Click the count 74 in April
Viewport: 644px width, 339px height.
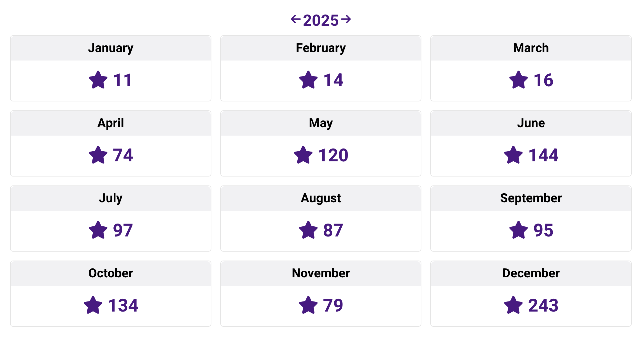click(x=123, y=155)
